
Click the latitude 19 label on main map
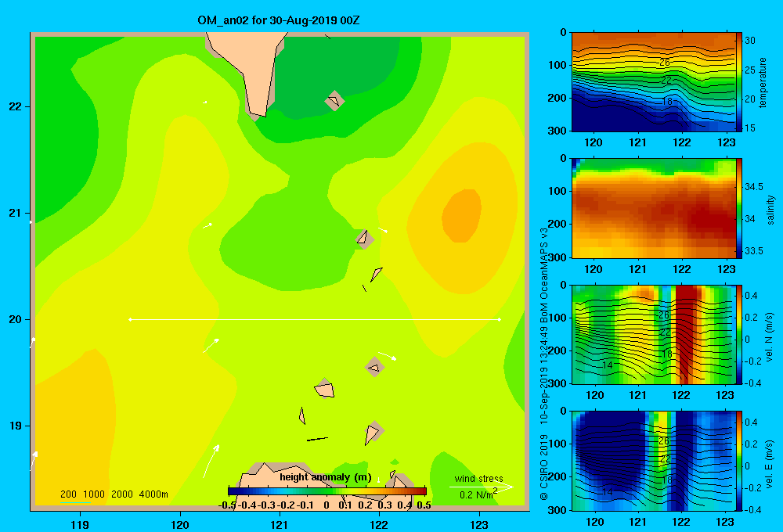point(16,426)
